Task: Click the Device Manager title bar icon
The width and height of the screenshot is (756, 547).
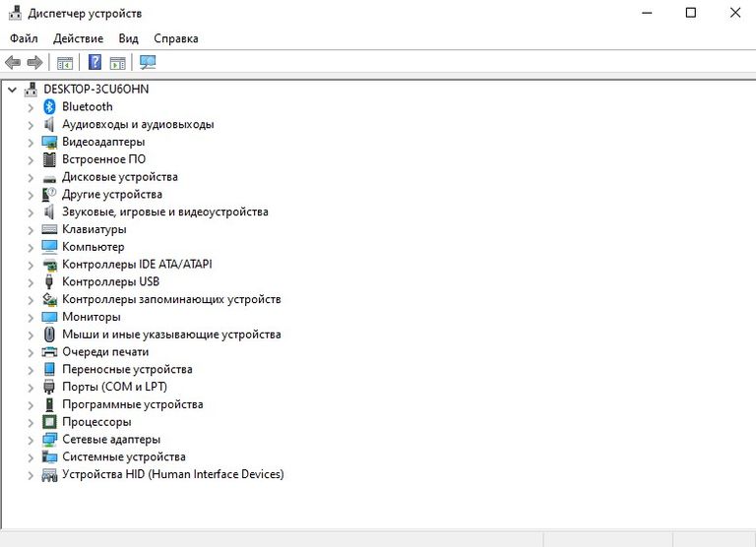Action: pyautogui.click(x=15, y=13)
